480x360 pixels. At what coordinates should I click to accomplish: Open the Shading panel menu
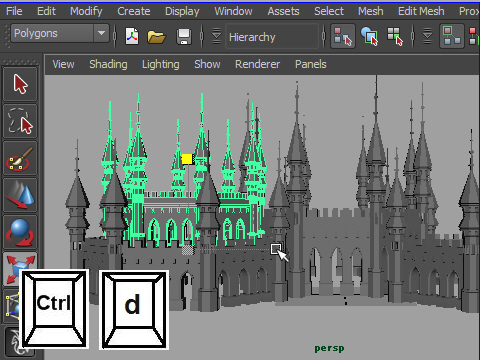point(108,64)
